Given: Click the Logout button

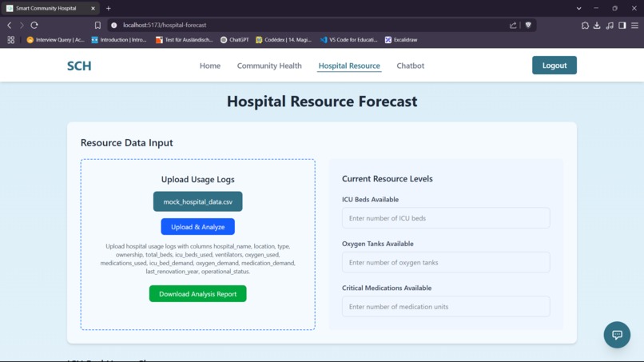Looking at the screenshot, I should [x=554, y=66].
